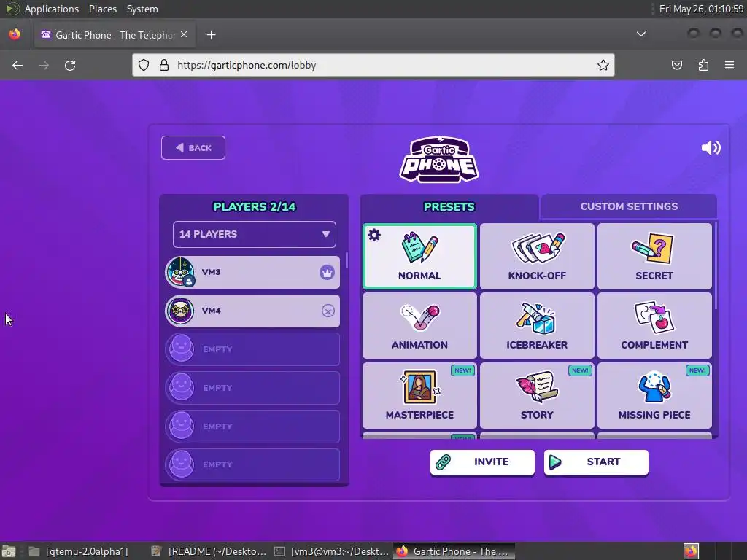Start the game
Viewport: 747px width, 560px height.
point(596,462)
